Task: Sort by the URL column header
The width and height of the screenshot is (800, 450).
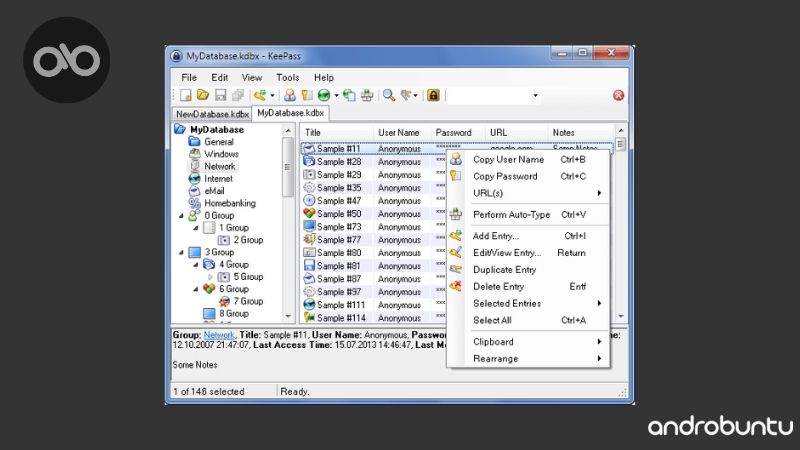Action: 516,133
